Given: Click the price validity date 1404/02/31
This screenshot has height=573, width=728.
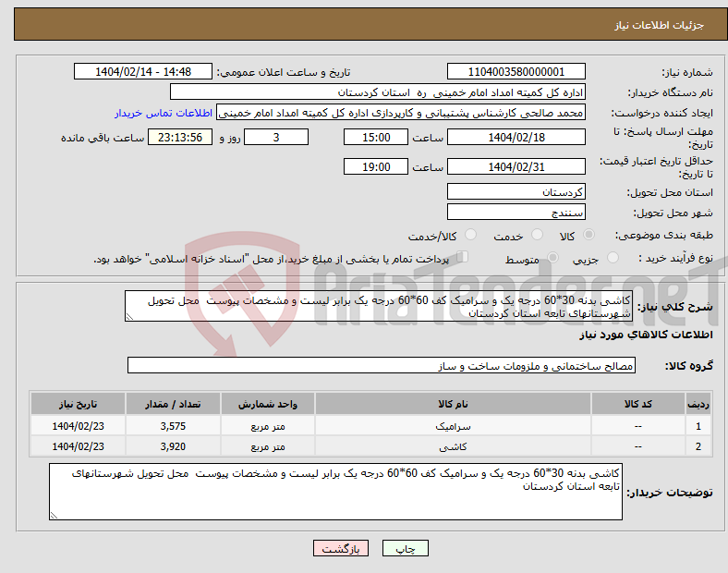Looking at the screenshot, I should pyautogui.click(x=516, y=166).
